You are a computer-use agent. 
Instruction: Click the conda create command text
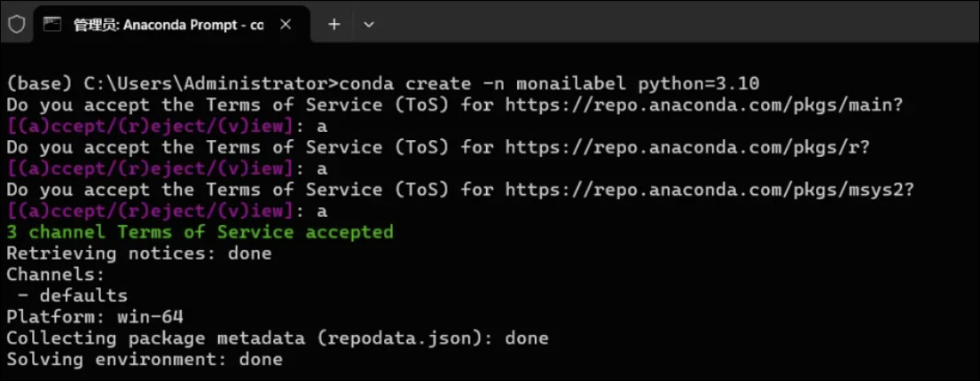point(551,84)
